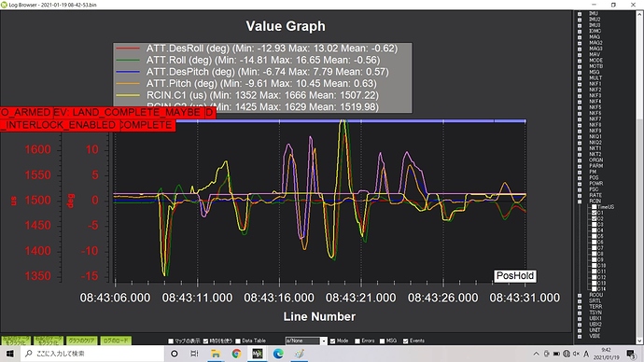Click the muted speaker volume icon
Viewport: 644px width, 362px height.
click(576, 354)
